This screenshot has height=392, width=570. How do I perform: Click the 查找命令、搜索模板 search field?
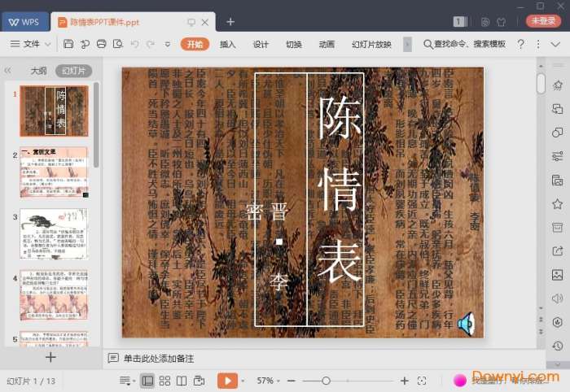click(x=465, y=44)
